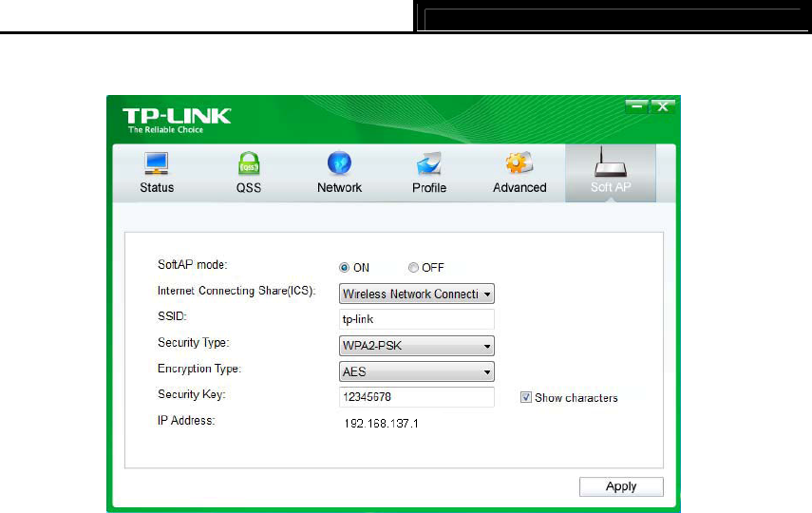The height and width of the screenshot is (513, 812).
Task: Switch to the Advanced tab label
Action: (519, 187)
